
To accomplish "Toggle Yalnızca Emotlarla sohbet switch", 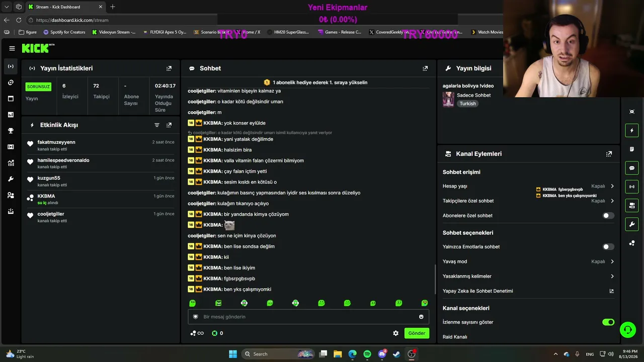I will click(608, 247).
